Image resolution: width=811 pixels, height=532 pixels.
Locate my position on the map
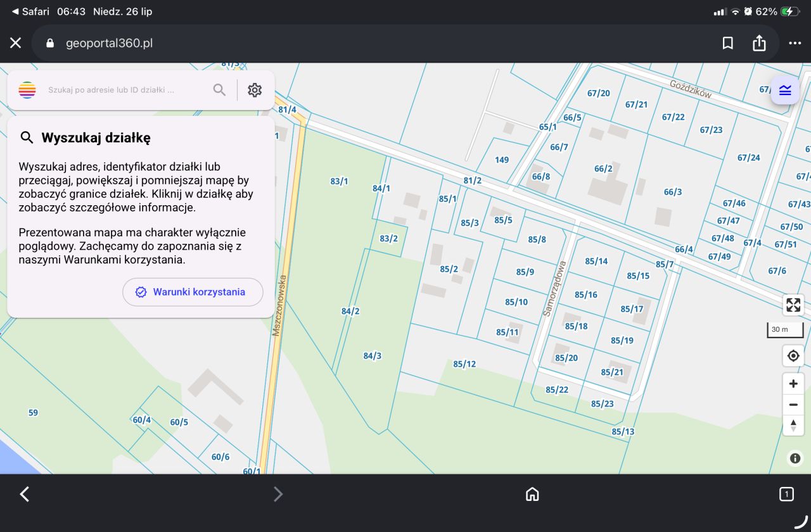tap(793, 356)
